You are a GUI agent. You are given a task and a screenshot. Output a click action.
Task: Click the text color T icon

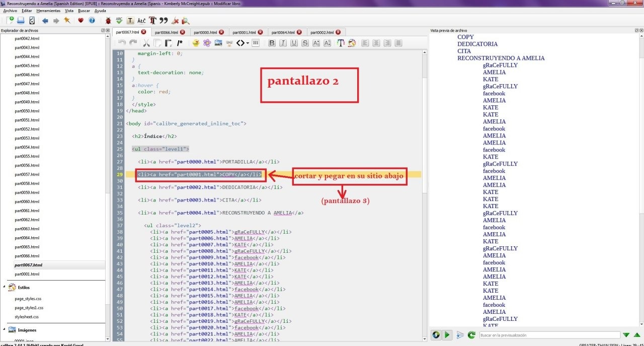coord(341,43)
